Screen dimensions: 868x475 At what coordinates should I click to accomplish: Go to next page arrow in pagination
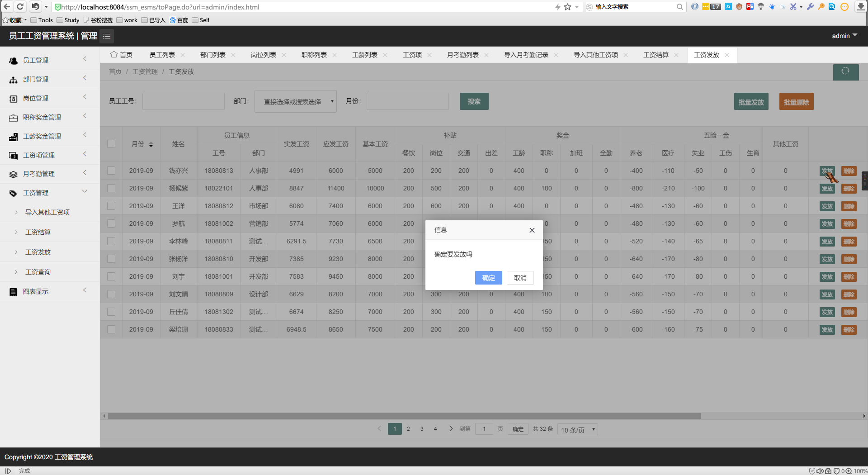coord(451,429)
